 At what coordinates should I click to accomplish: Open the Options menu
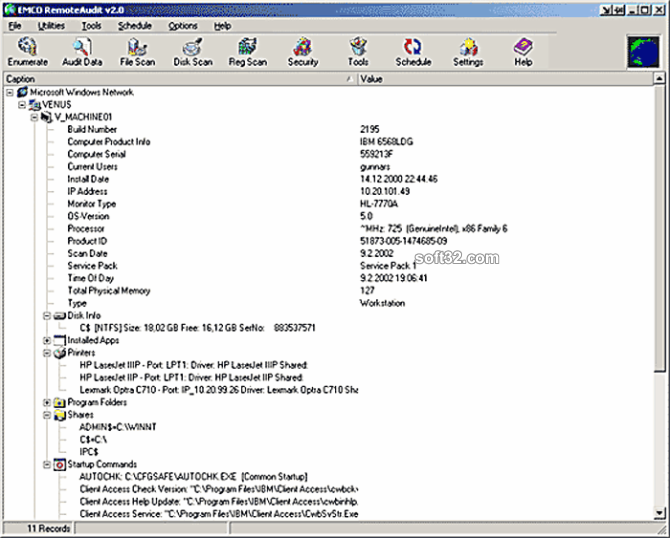183,26
